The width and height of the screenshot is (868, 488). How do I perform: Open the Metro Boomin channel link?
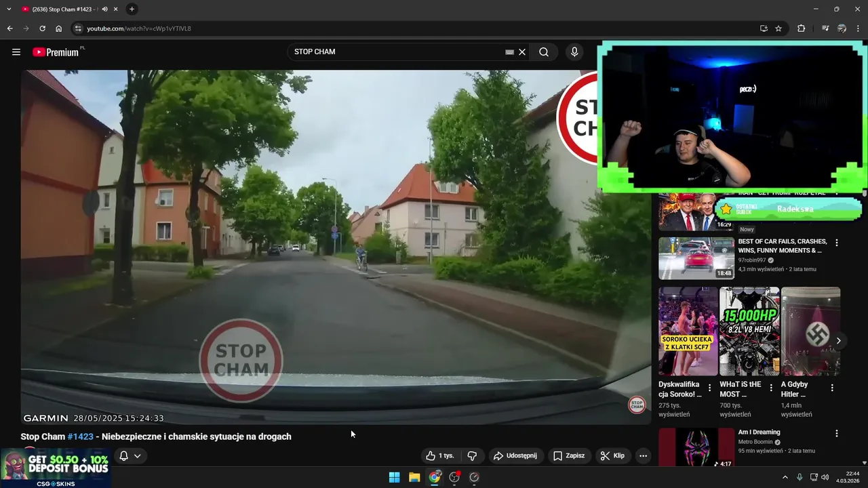tap(756, 442)
